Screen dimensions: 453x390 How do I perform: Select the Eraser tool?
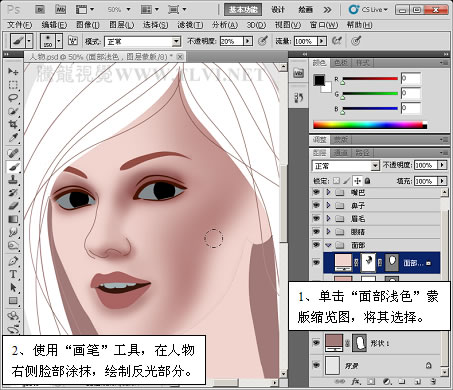click(13, 206)
